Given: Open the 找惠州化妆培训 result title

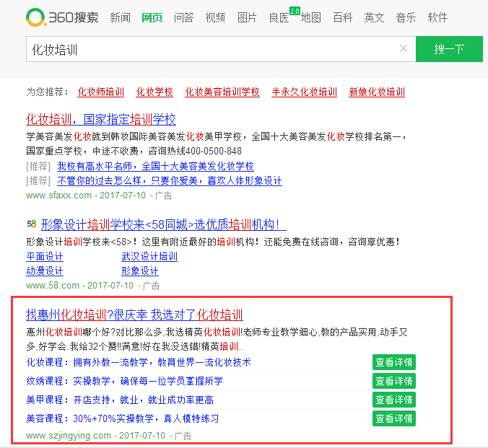Looking at the screenshot, I should tap(134, 315).
